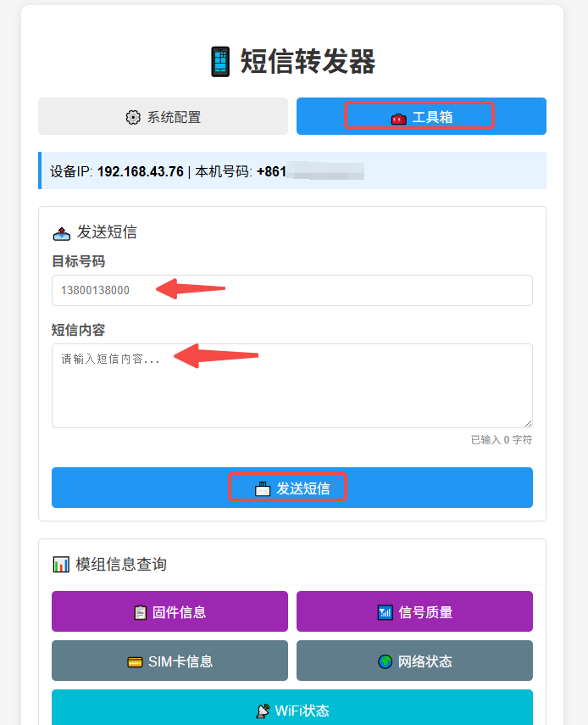The height and width of the screenshot is (725, 588).
Task: Click the SIM card icon on SIM卡信息
Action: tap(135, 661)
